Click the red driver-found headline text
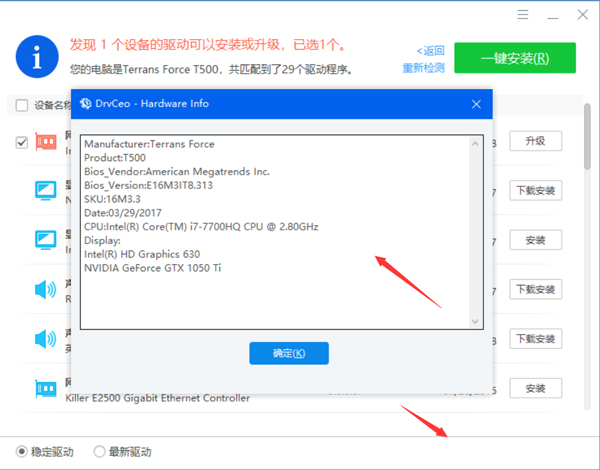This screenshot has width=600, height=470. click(207, 45)
